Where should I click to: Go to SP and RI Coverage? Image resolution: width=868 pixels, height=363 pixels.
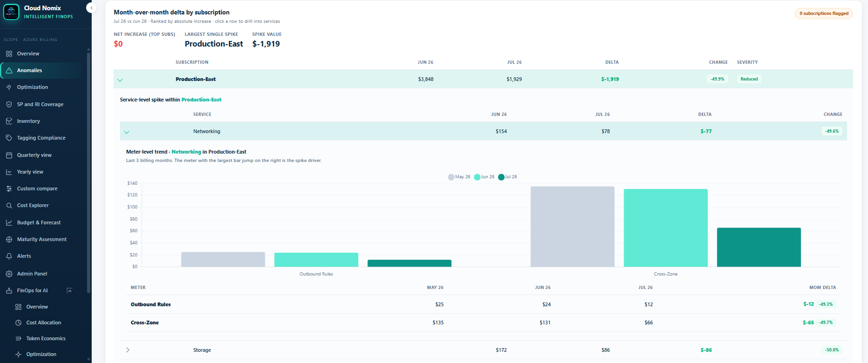pyautogui.click(x=40, y=104)
